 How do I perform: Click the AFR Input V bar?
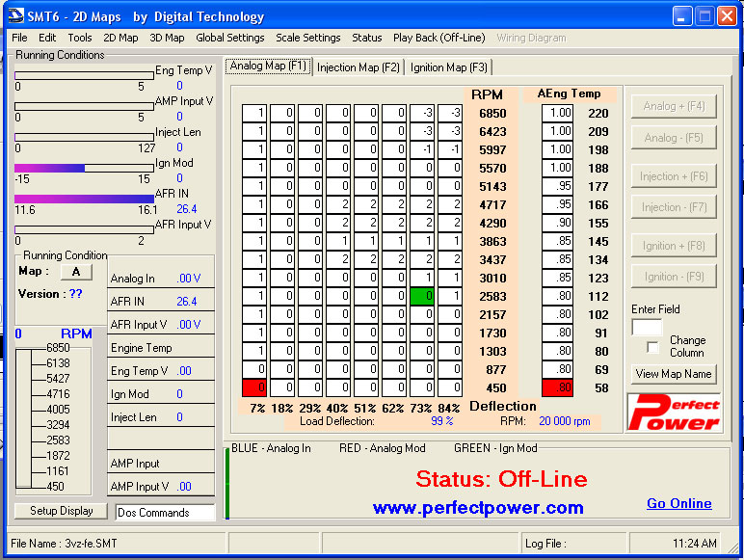click(85, 229)
